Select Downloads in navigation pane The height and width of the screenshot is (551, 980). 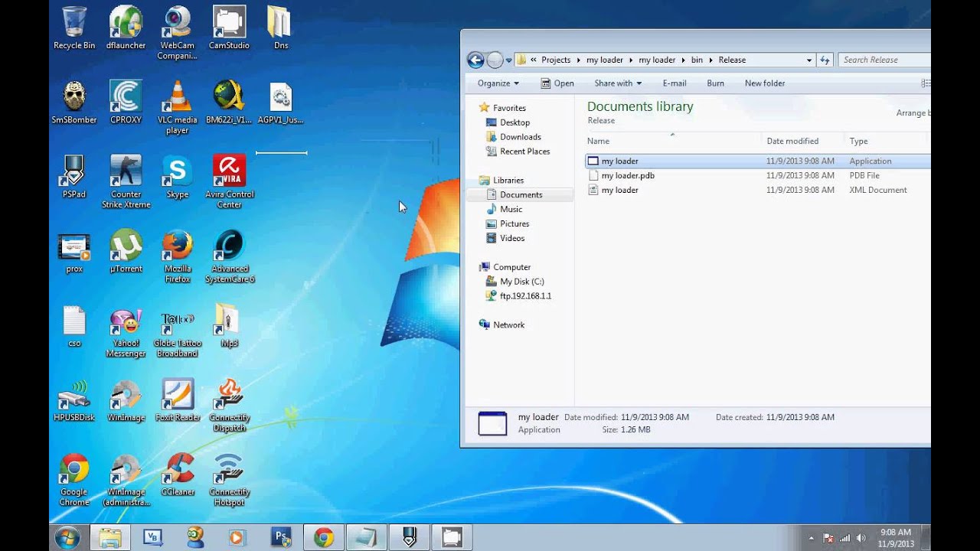(x=520, y=137)
